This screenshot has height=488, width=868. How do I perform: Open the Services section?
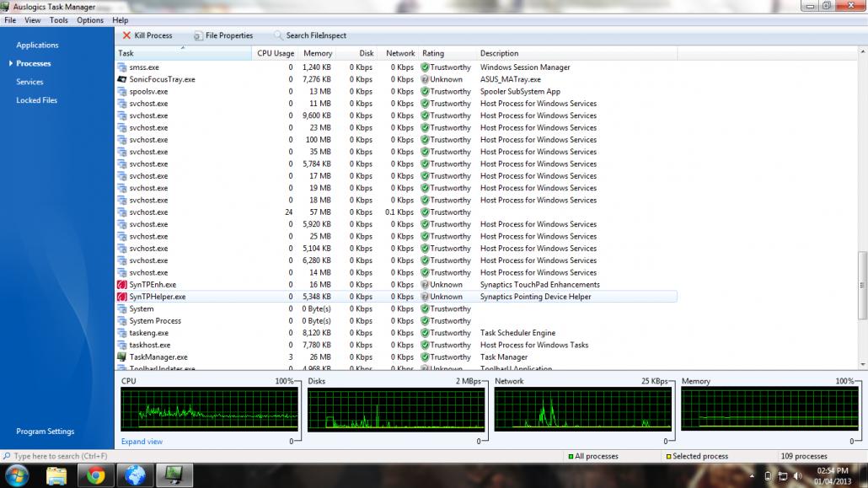coord(29,82)
